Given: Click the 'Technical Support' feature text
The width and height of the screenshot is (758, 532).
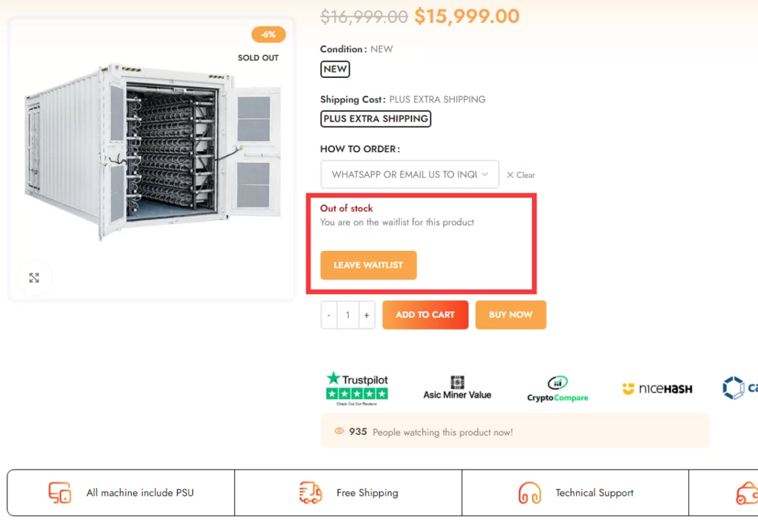Looking at the screenshot, I should pos(595,493).
